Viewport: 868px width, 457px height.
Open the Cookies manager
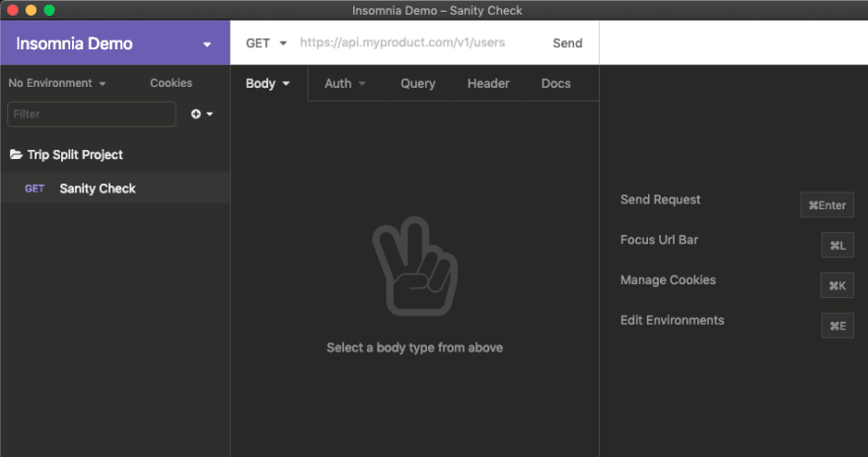(x=171, y=83)
